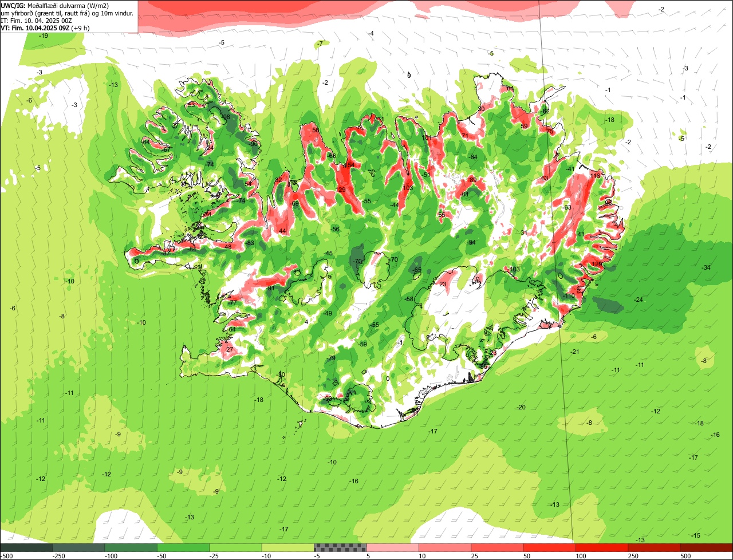Click the map value '98' on east coast

tap(608, 203)
